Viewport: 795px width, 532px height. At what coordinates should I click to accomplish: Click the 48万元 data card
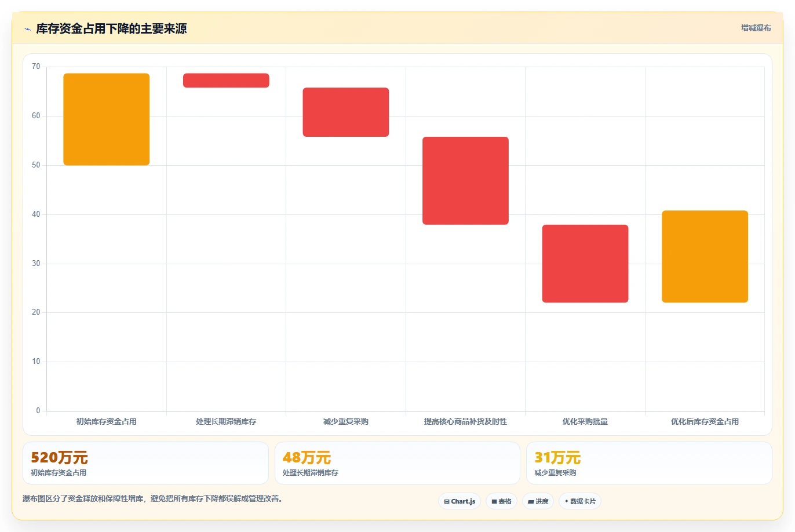point(397,463)
